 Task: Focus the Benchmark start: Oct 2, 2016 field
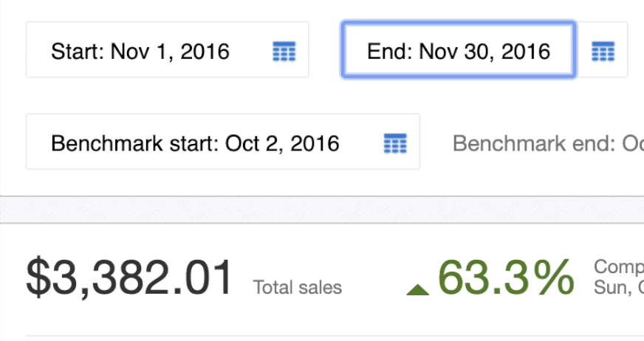point(222,142)
